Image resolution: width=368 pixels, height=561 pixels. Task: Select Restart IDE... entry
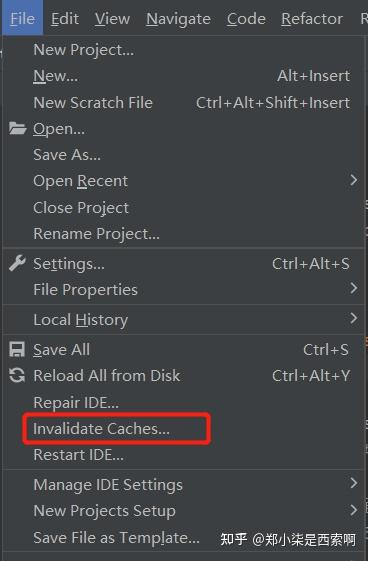tap(78, 455)
